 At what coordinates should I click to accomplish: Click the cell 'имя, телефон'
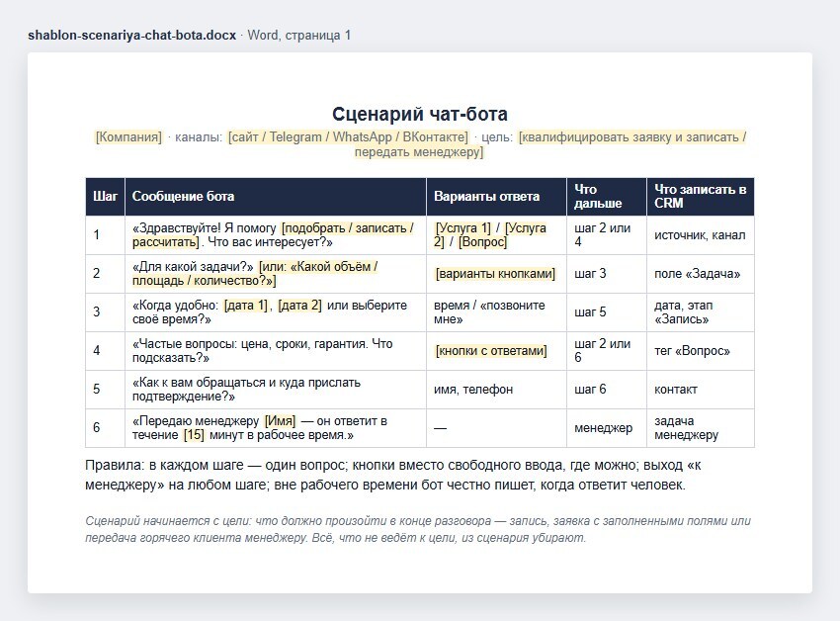point(496,390)
